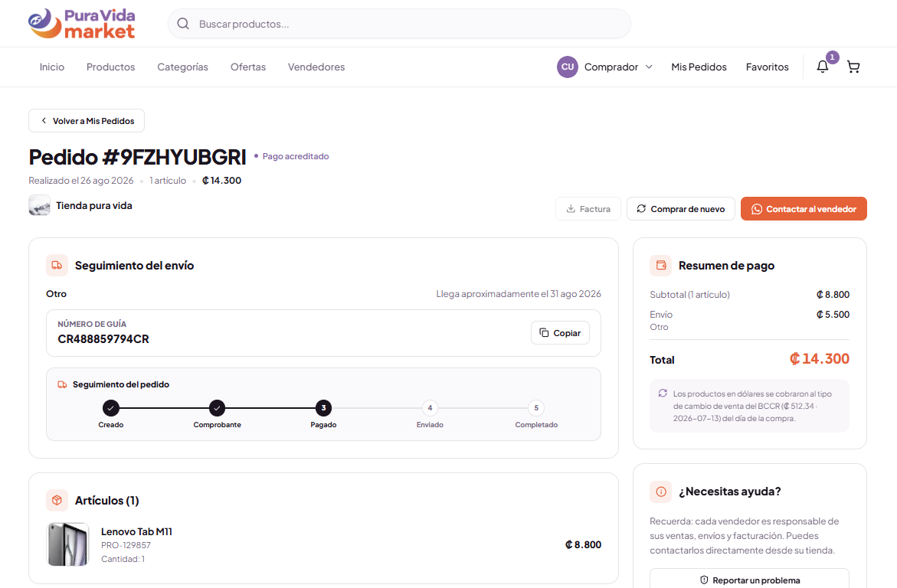Click Contactar al vendedor button
Screen dimensions: 897x588
(x=804, y=209)
